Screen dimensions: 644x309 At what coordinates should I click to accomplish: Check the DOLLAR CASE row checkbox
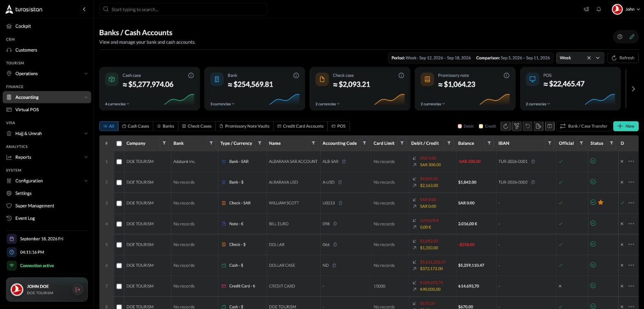coord(119,266)
